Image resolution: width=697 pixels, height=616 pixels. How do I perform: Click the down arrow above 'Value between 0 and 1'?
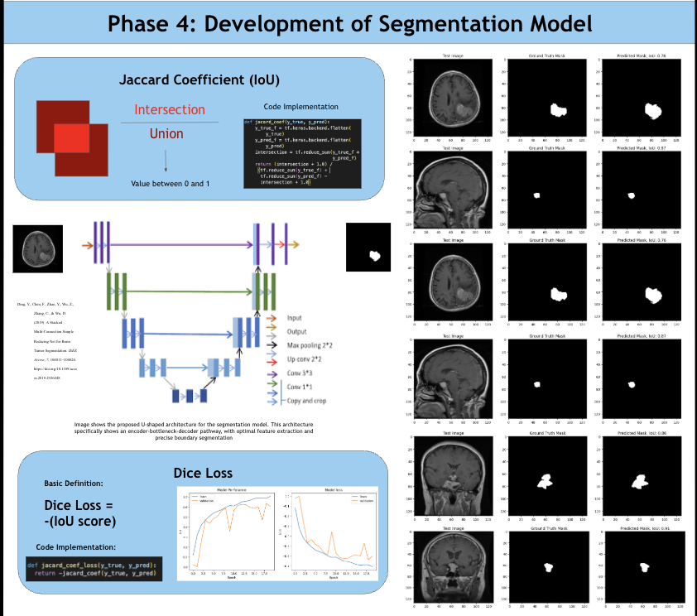(166, 161)
